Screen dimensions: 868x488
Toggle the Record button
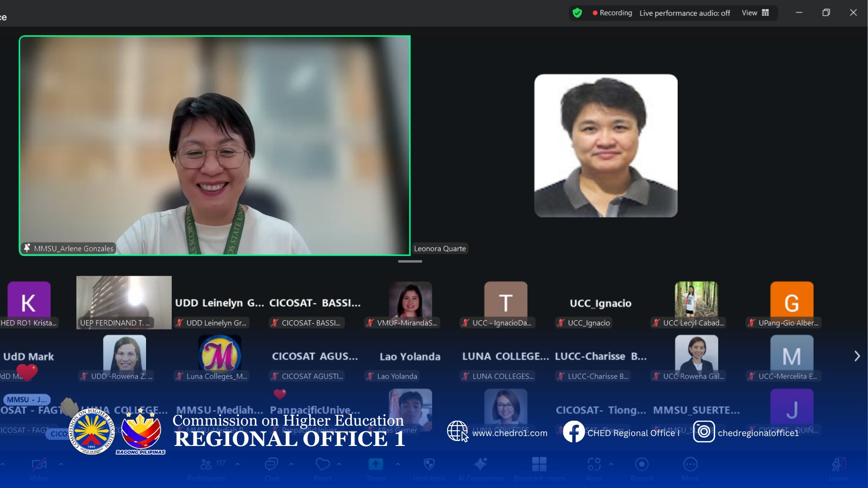click(642, 465)
